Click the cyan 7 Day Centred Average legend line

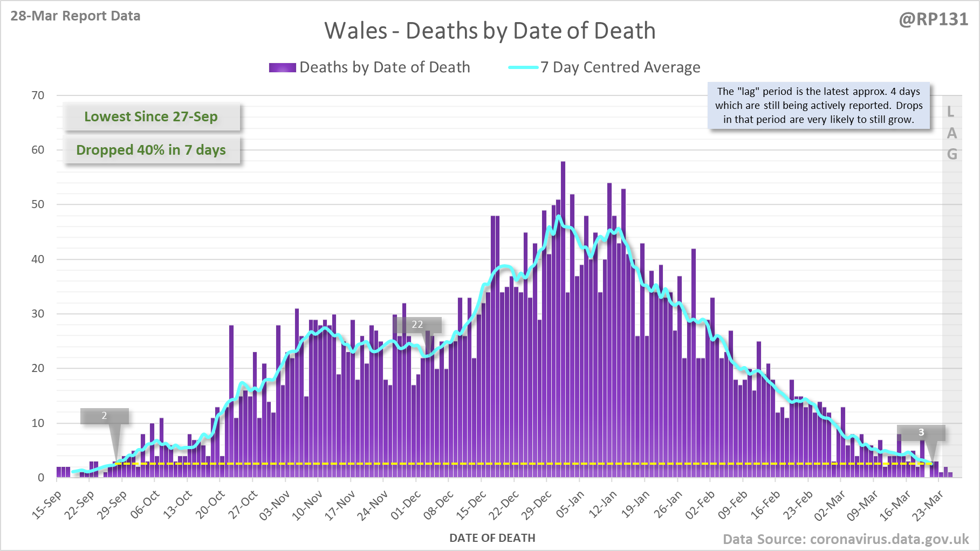point(523,67)
